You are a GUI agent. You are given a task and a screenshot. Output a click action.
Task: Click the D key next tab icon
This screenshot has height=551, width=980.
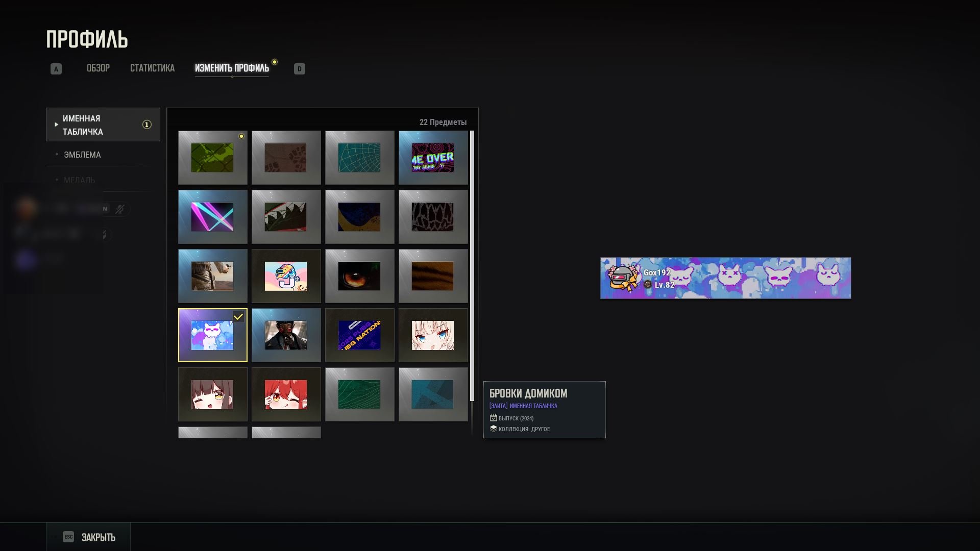tap(300, 69)
